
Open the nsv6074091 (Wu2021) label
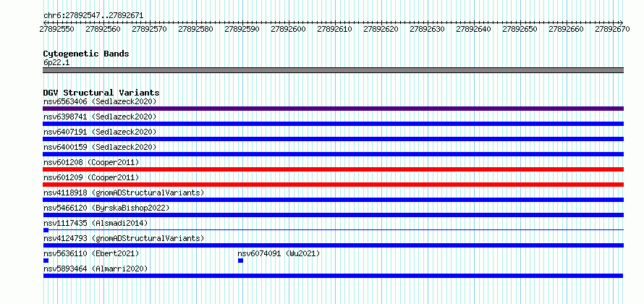point(279,253)
